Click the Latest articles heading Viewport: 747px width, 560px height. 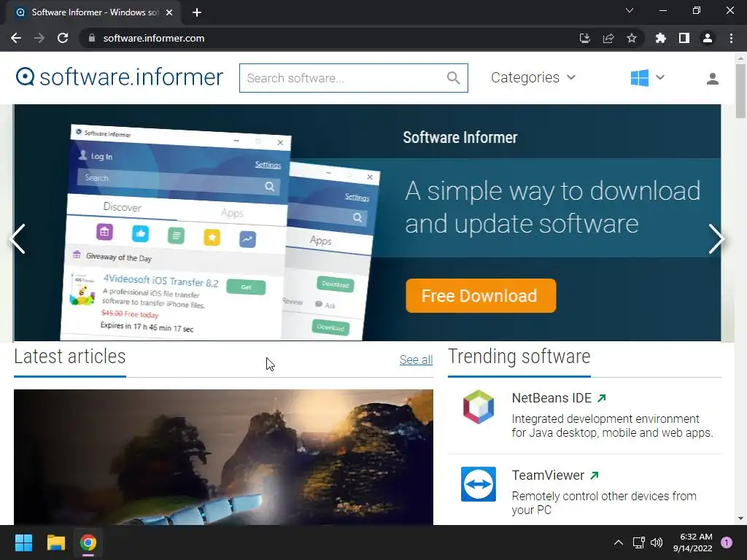[69, 357]
